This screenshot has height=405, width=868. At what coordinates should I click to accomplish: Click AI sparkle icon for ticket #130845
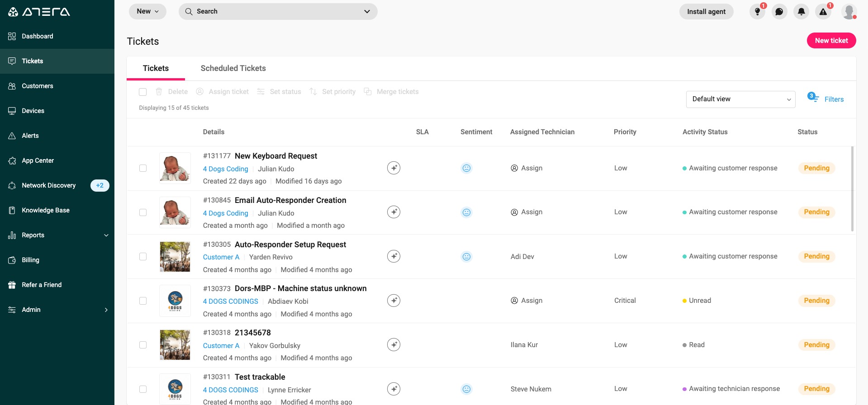click(394, 212)
